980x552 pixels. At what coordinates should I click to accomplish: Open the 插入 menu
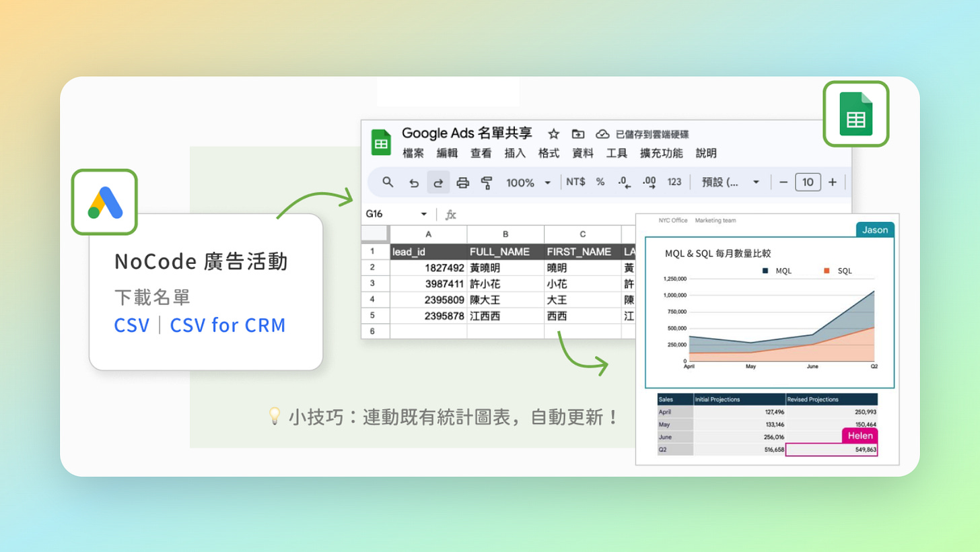[x=515, y=153]
